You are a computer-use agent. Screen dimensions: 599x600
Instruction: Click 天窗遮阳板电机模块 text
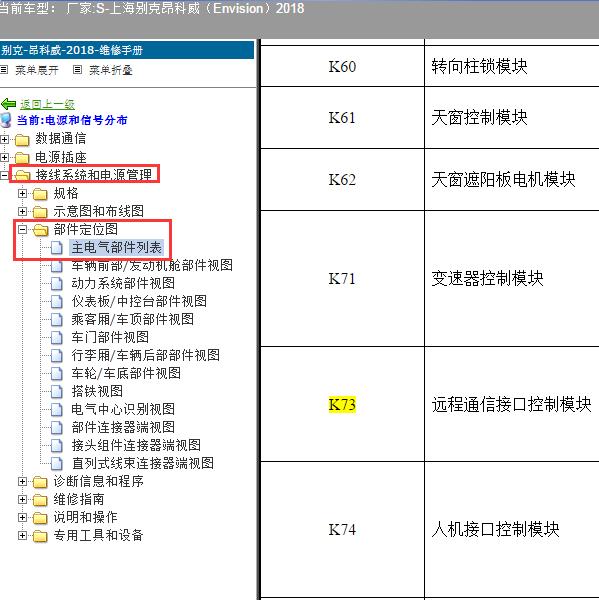pos(503,179)
